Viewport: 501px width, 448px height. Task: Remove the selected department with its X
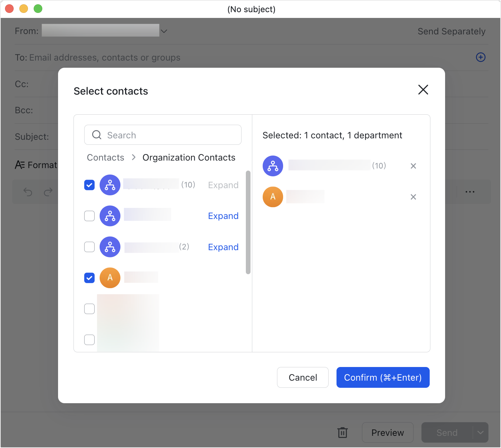click(x=413, y=166)
